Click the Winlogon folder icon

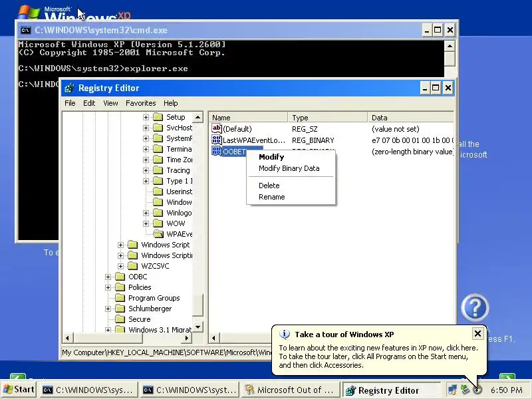[x=158, y=213]
